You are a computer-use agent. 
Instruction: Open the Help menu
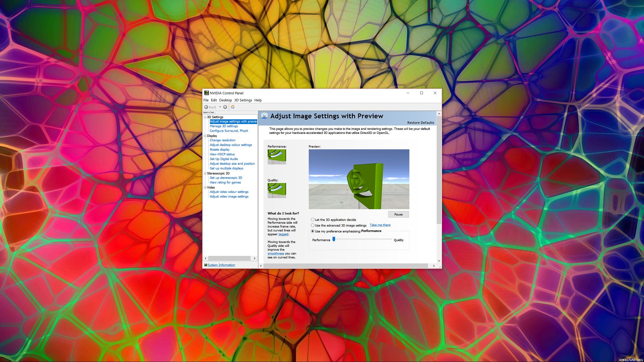[x=258, y=100]
